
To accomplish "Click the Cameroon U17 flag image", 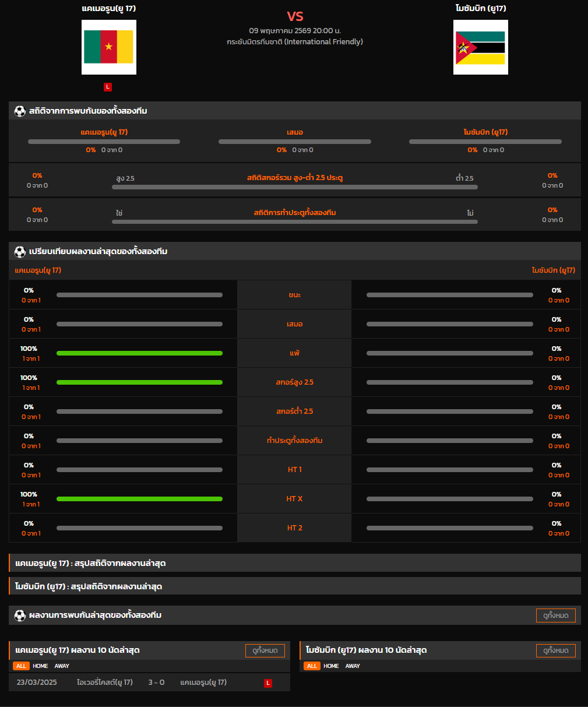I will coord(109,47).
